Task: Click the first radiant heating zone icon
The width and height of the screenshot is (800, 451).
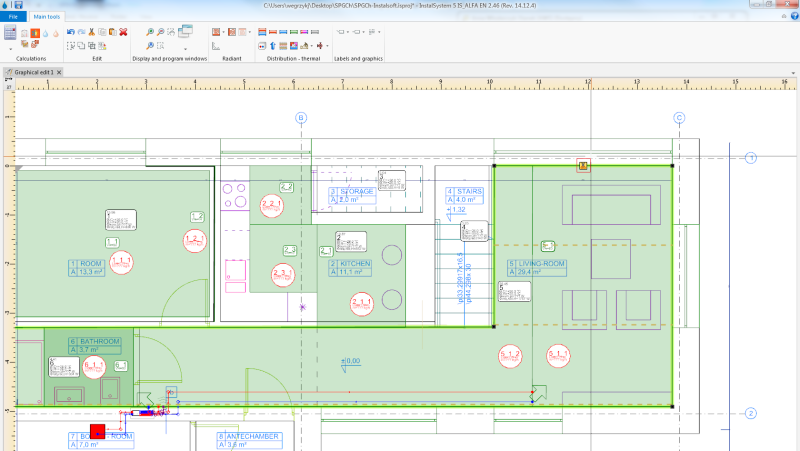Action: pyautogui.click(x=216, y=32)
